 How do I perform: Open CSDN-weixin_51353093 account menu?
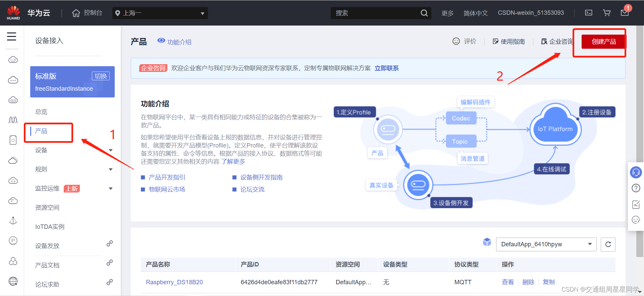531,13
